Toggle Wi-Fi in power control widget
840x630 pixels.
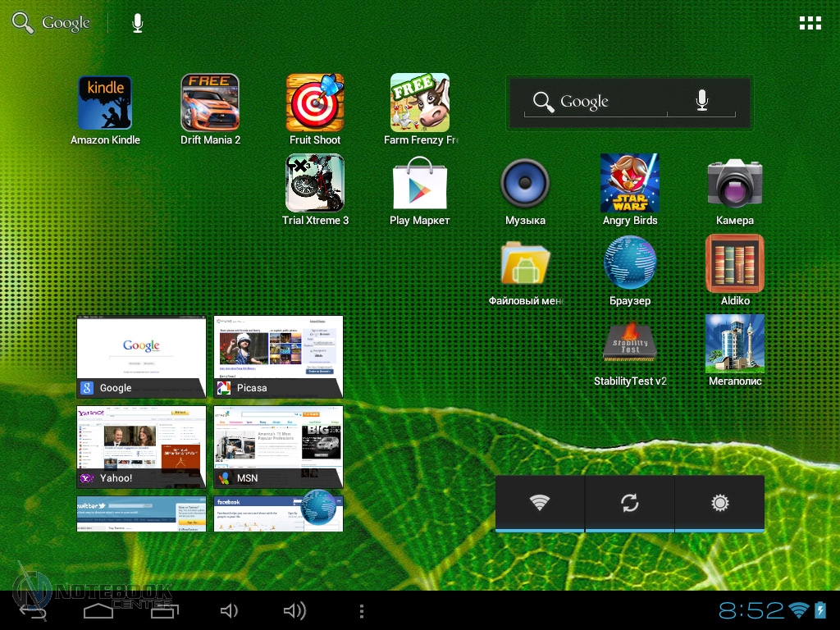540,503
